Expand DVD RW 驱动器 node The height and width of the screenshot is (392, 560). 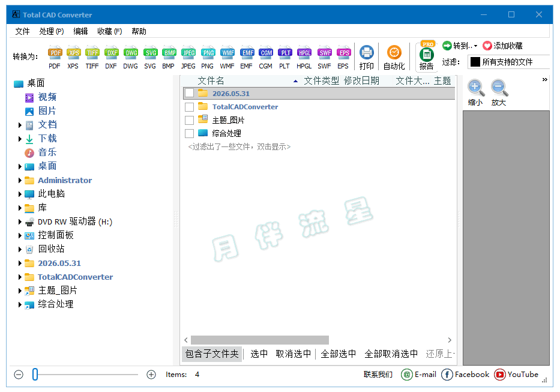(x=20, y=222)
